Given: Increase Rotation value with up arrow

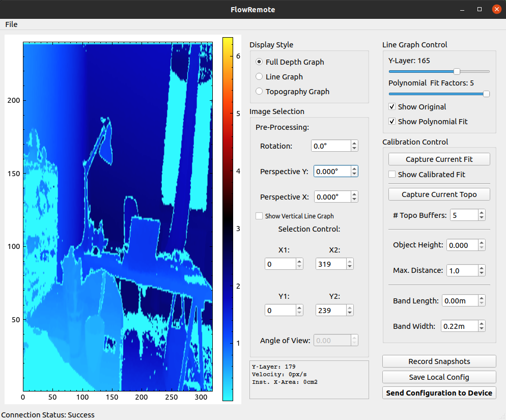Looking at the screenshot, I should pos(354,144).
